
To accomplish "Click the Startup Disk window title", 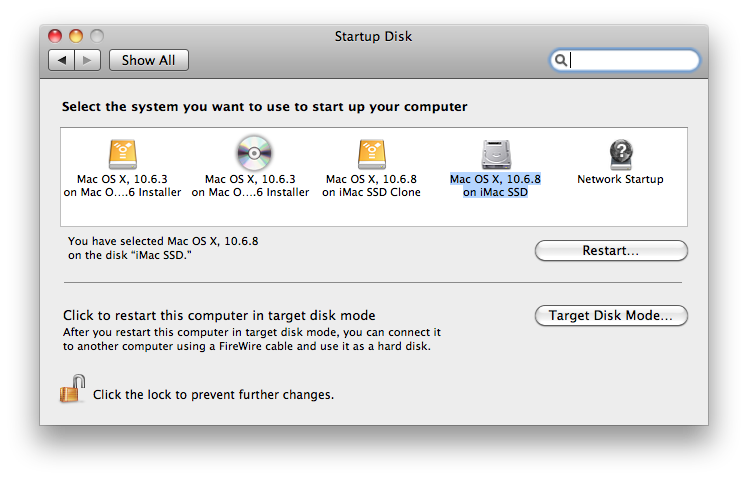I will click(x=373, y=36).
